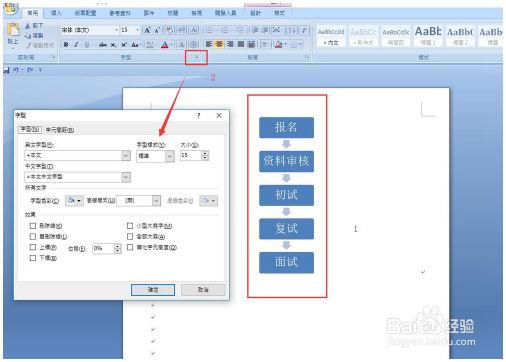The width and height of the screenshot is (506, 362).
Task: Click the Office round button
Action: tap(11, 9)
